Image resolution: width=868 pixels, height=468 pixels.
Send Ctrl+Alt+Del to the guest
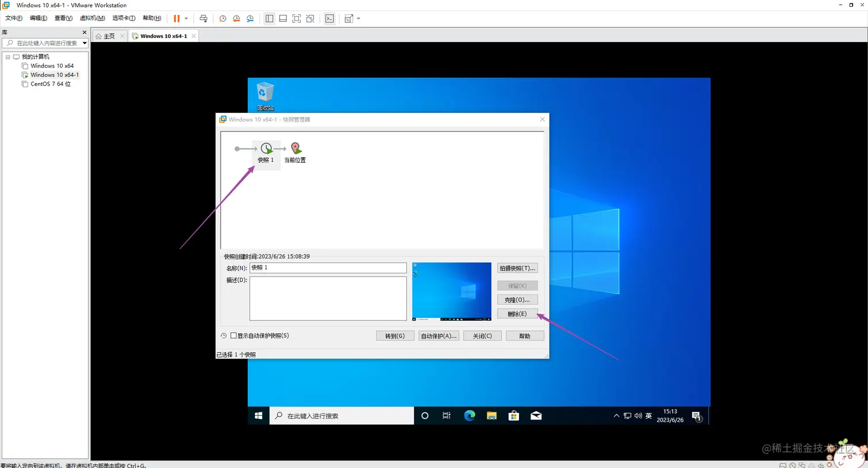point(203,18)
